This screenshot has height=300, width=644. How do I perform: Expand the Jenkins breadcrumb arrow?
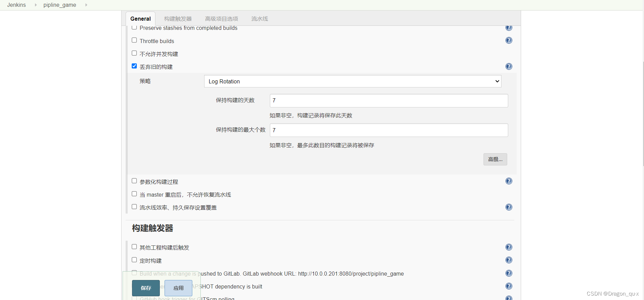point(36,5)
